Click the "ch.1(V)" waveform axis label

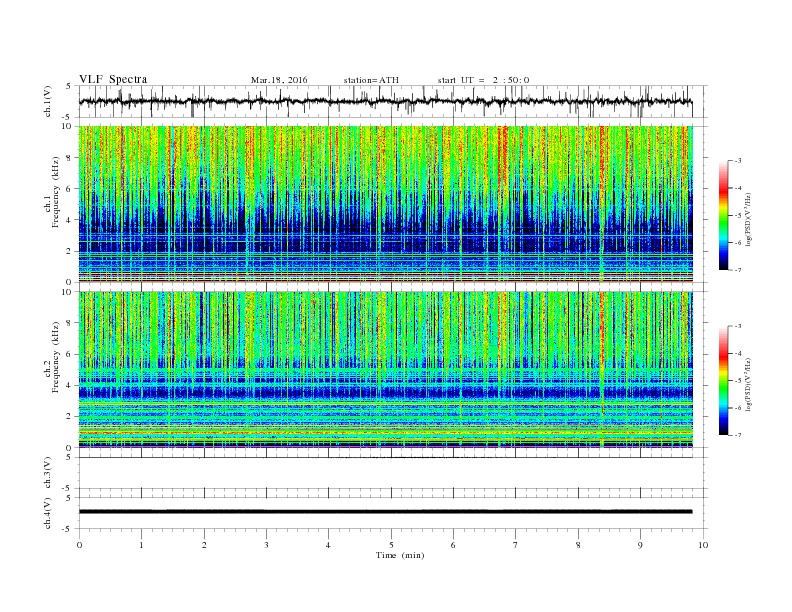point(48,101)
